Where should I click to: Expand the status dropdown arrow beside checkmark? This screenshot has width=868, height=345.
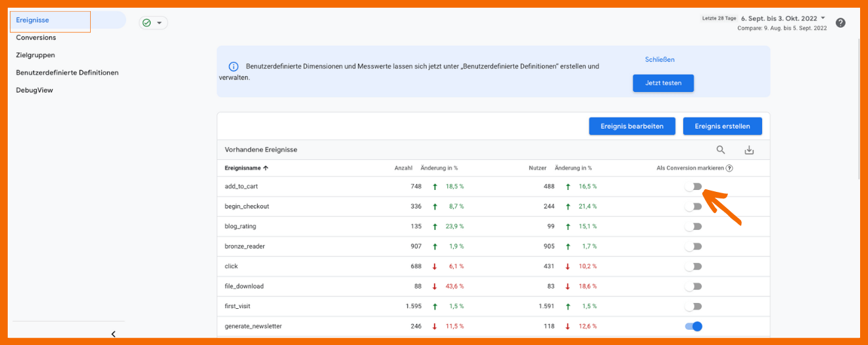(x=159, y=23)
